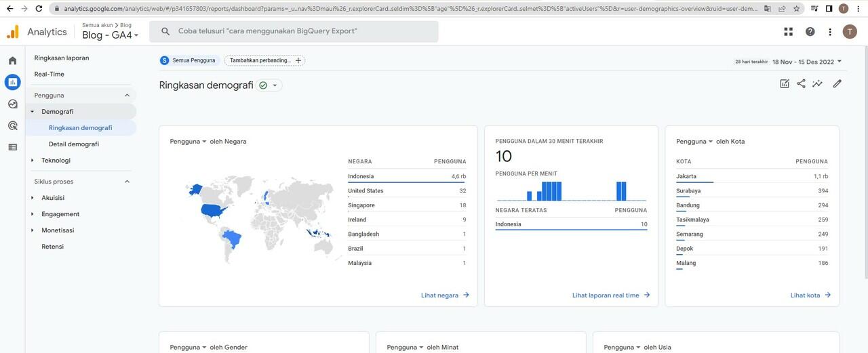Open Ringkasan laporan in sidebar

coord(62,58)
